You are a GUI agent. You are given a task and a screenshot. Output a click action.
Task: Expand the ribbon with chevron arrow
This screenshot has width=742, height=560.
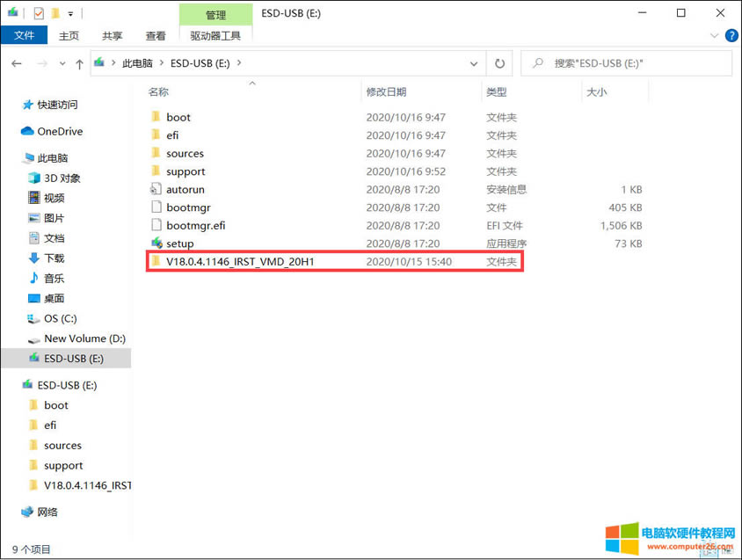click(715, 35)
